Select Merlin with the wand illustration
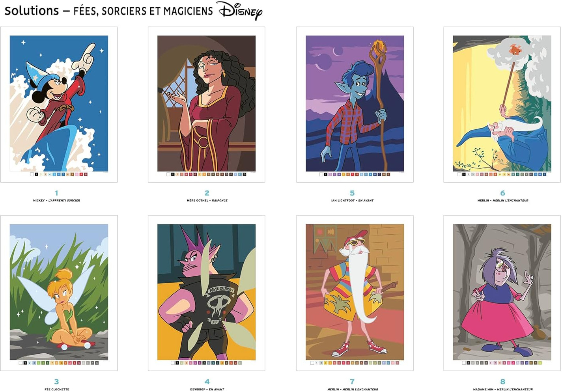 tap(502, 103)
